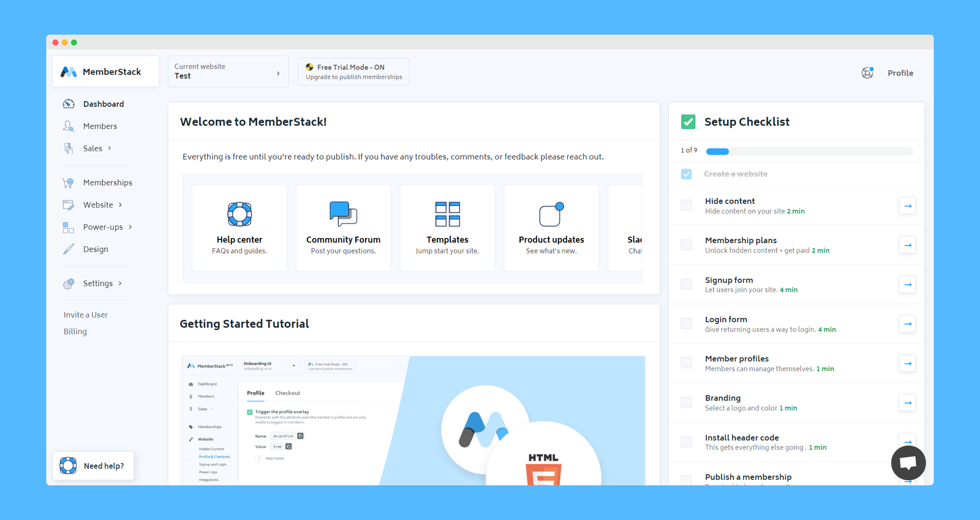
Task: Click the Free Trial Mode status icon
Action: click(309, 67)
